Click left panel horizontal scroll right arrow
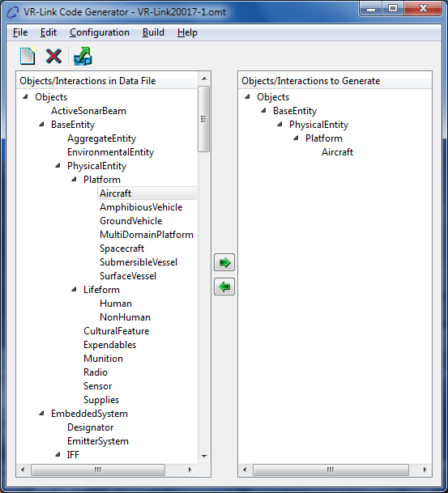Image resolution: width=448 pixels, height=493 pixels. click(190, 470)
